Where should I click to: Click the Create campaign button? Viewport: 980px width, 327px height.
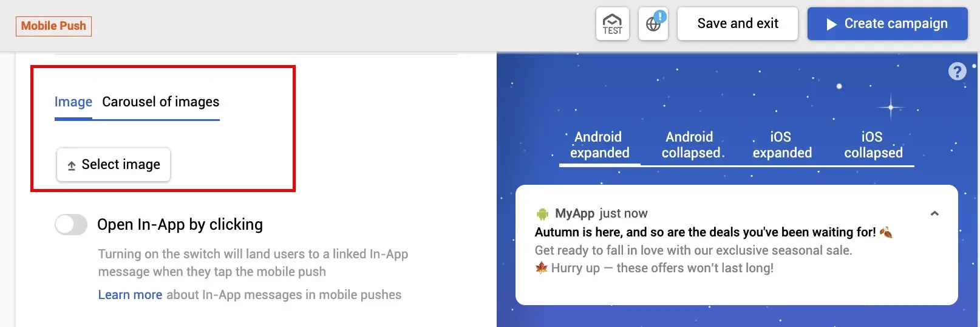click(x=887, y=24)
